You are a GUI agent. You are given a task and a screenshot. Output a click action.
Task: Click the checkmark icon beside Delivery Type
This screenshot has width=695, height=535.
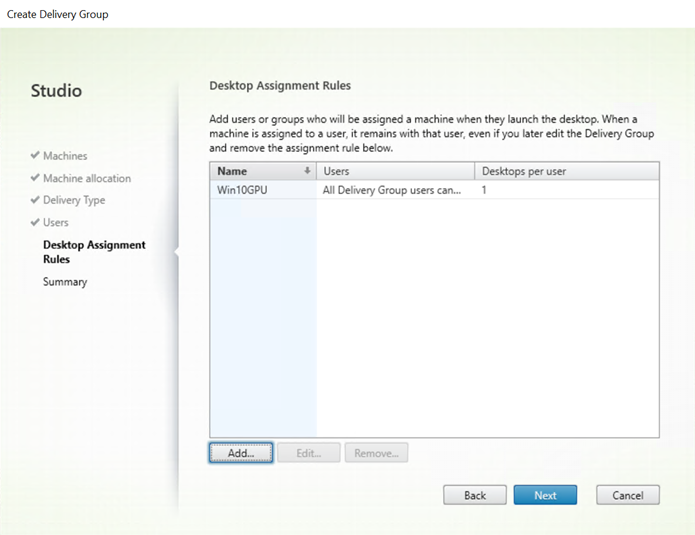click(35, 200)
